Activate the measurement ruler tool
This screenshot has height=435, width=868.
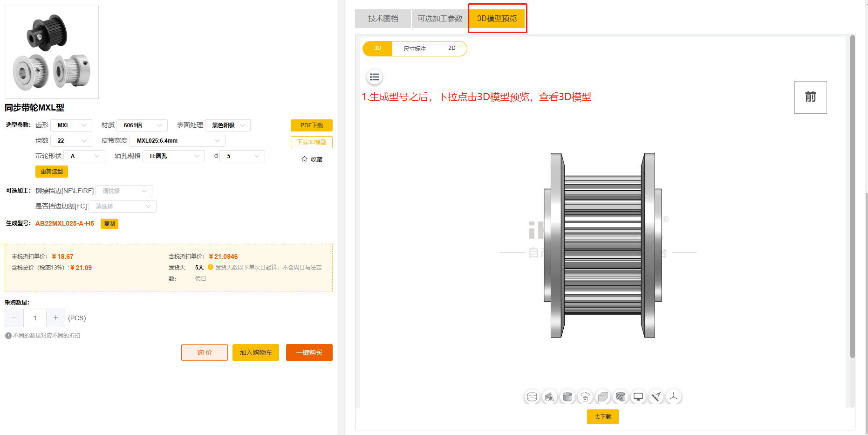coord(656,397)
